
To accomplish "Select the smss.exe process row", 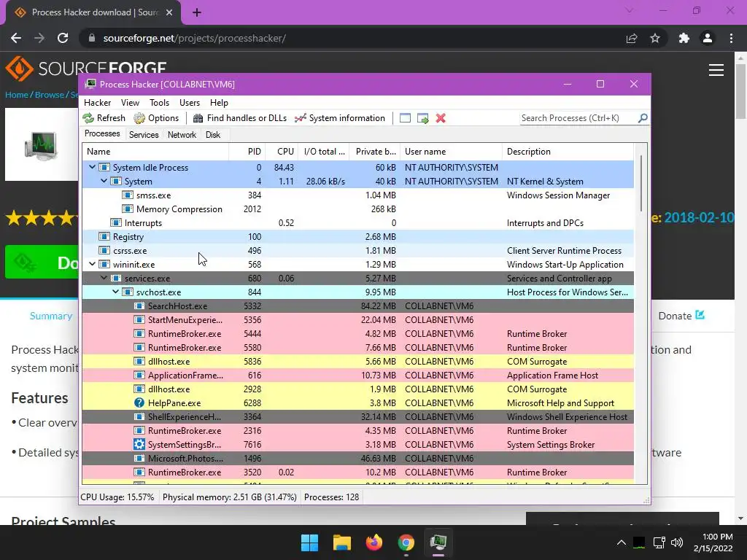I will (357, 195).
